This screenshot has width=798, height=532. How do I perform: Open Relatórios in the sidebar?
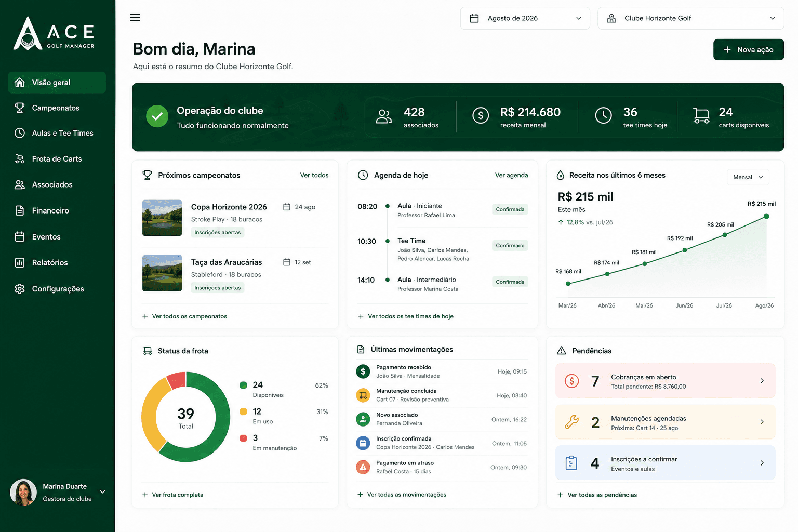click(57, 262)
